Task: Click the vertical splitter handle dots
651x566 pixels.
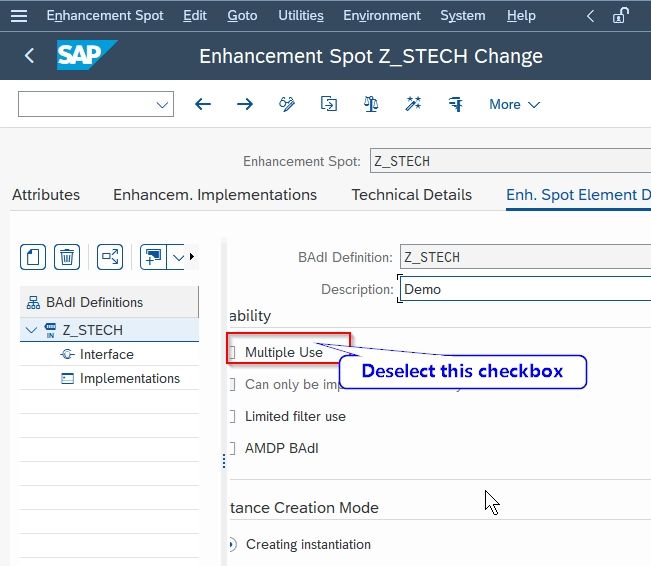Action: 224,461
